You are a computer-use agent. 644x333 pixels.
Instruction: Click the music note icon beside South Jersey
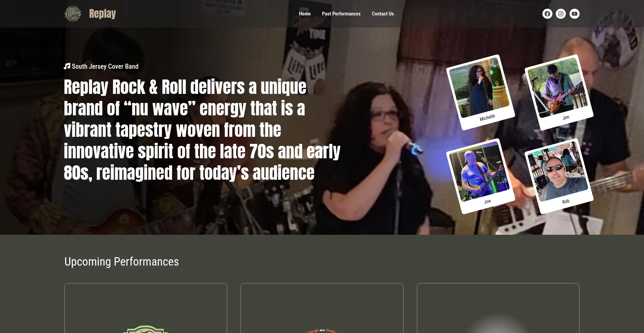click(67, 66)
